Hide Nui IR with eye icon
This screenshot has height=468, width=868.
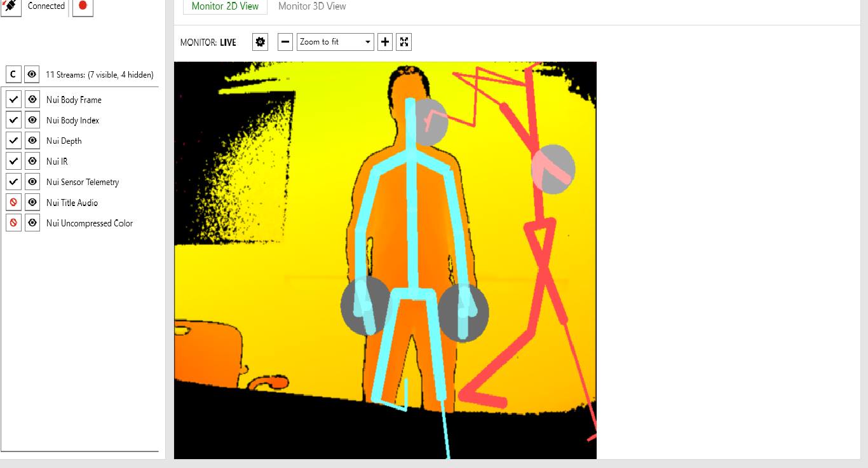[32, 161]
